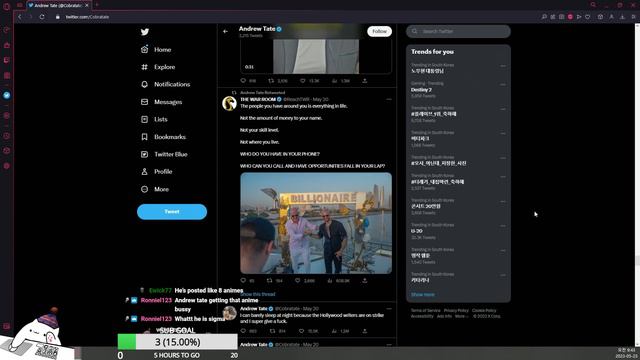Open the Terms of Service link
This screenshot has width=640, height=360.
[x=425, y=311]
